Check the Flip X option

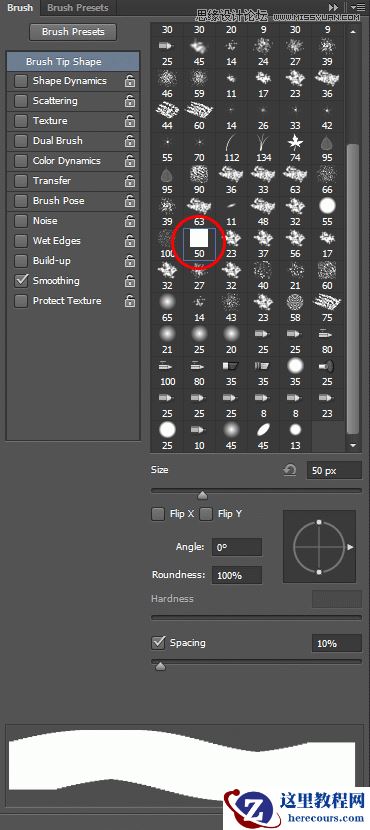point(158,514)
